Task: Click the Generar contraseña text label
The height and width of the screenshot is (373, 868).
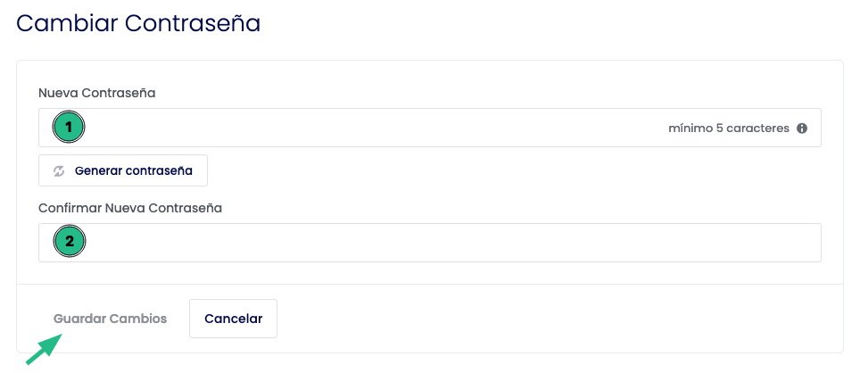Action: pos(134,171)
